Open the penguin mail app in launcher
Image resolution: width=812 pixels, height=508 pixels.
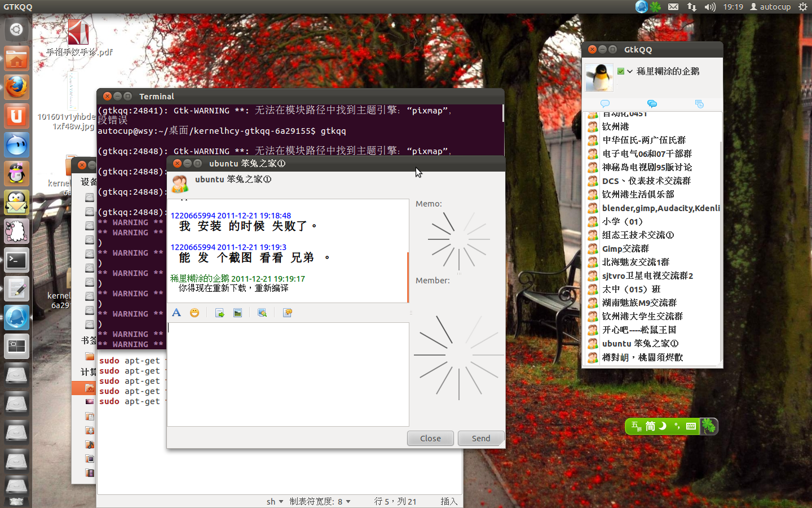(16, 203)
